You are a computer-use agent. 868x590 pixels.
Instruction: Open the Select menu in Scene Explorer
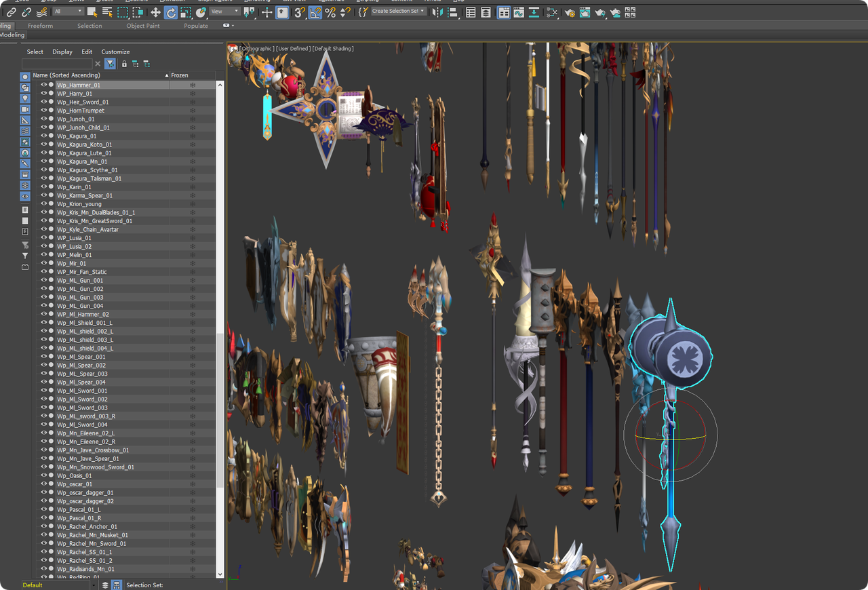pos(35,52)
